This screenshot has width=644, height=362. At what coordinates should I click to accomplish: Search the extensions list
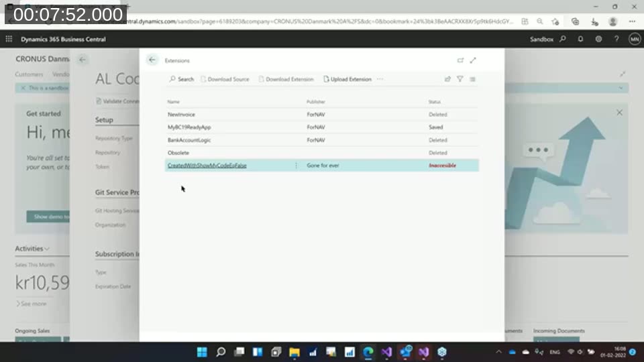click(182, 79)
